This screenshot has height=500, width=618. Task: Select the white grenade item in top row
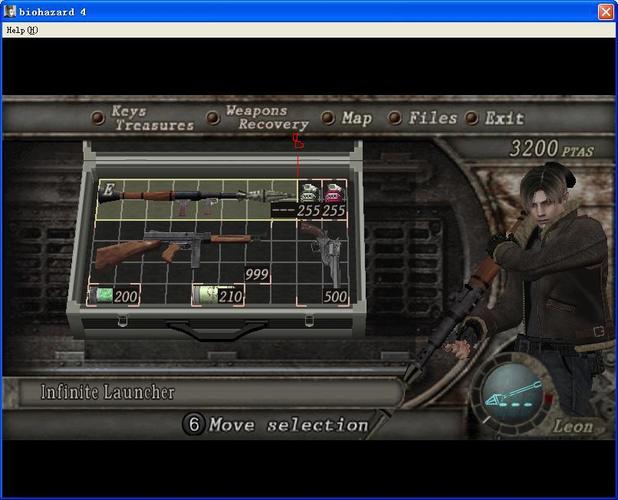[x=309, y=195]
